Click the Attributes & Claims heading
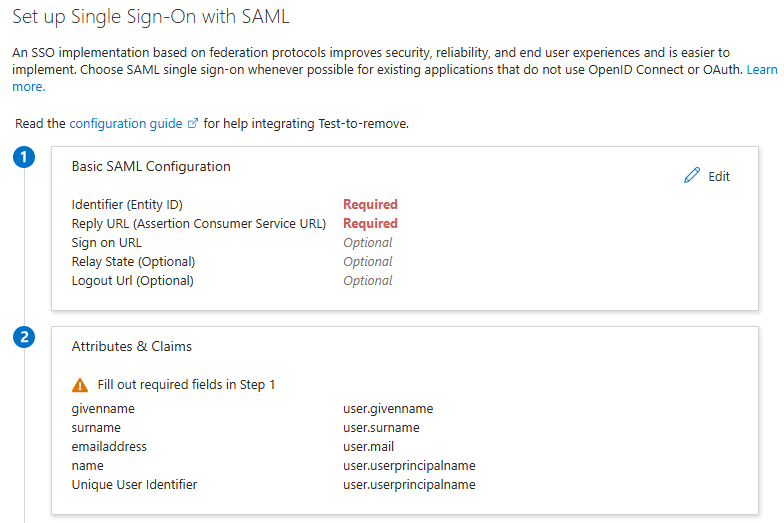Viewport: 784px width, 523px height. pos(132,347)
